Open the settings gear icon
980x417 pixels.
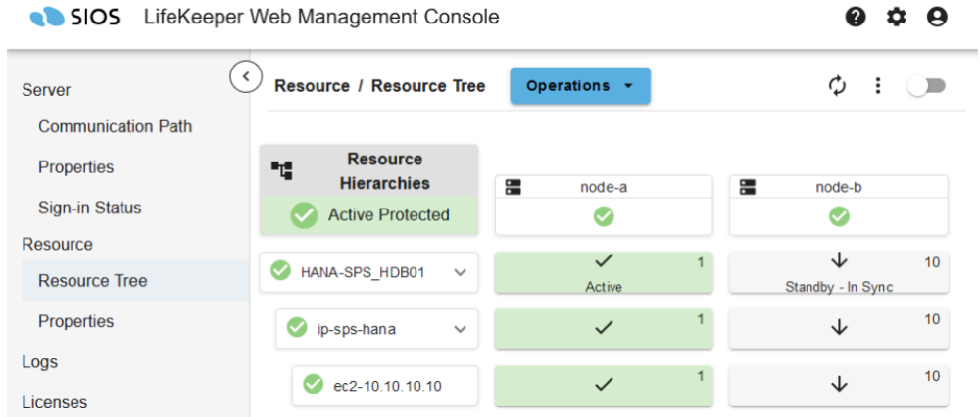(x=897, y=18)
